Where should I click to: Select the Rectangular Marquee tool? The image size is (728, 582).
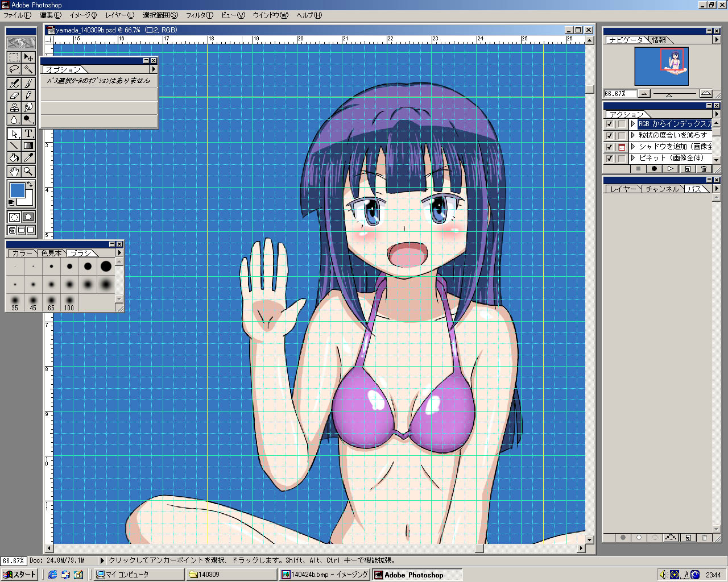coord(14,57)
